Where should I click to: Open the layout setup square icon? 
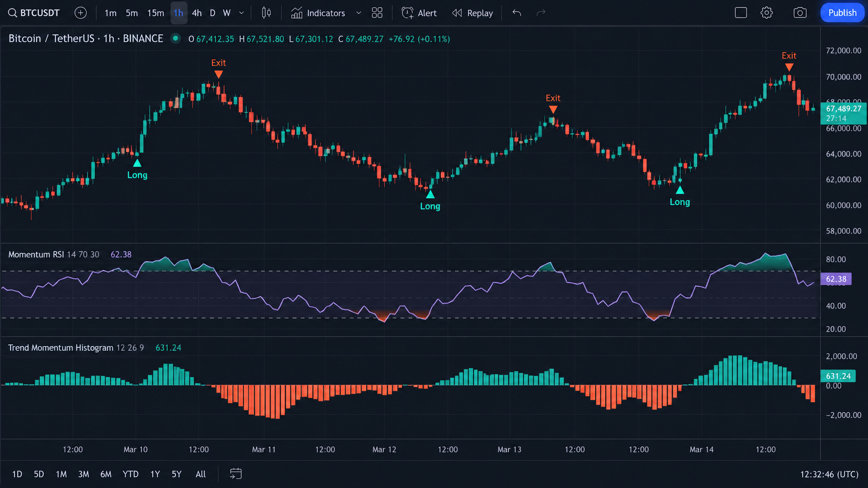click(x=741, y=12)
